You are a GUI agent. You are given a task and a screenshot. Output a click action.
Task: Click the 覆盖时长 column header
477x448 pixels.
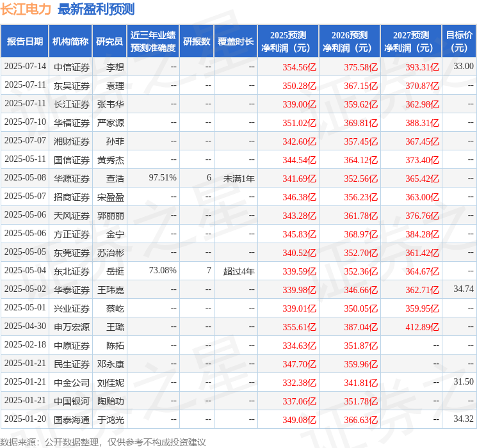click(x=235, y=41)
